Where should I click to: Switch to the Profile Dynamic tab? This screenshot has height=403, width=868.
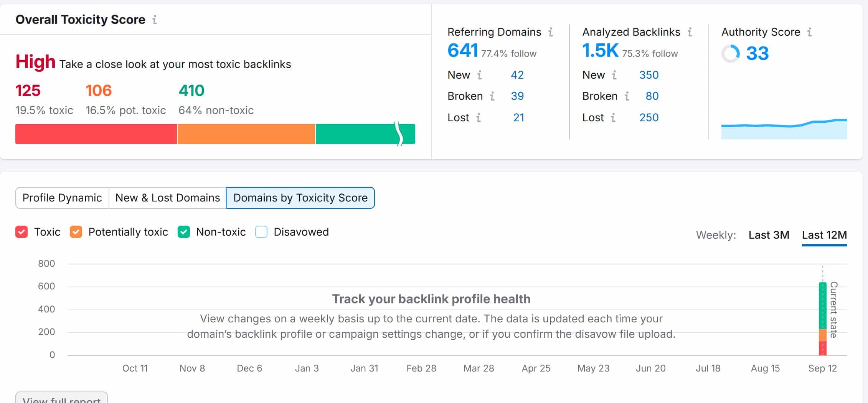62,198
